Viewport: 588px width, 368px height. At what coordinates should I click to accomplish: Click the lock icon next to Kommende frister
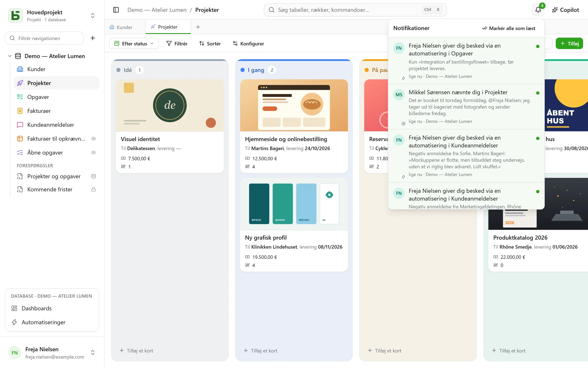point(93,189)
